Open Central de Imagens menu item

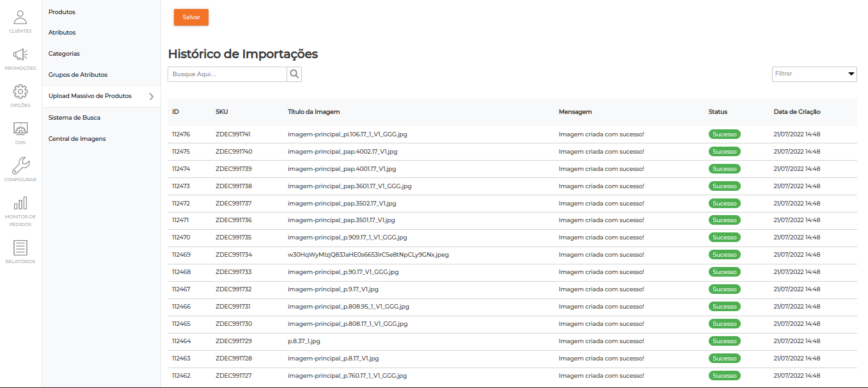coord(77,139)
